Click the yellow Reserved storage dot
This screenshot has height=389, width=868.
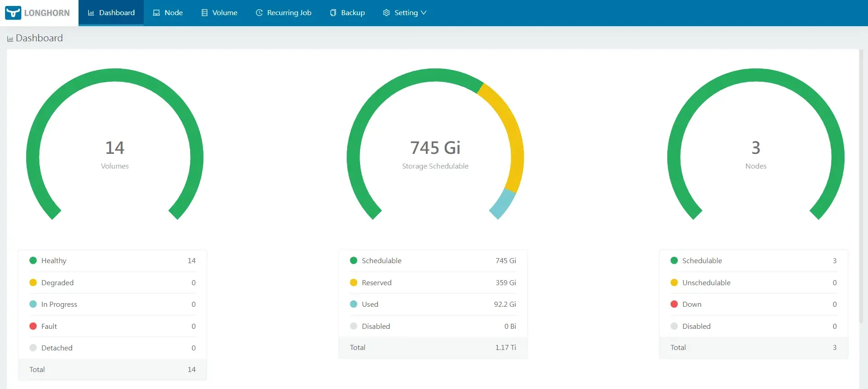(x=354, y=282)
